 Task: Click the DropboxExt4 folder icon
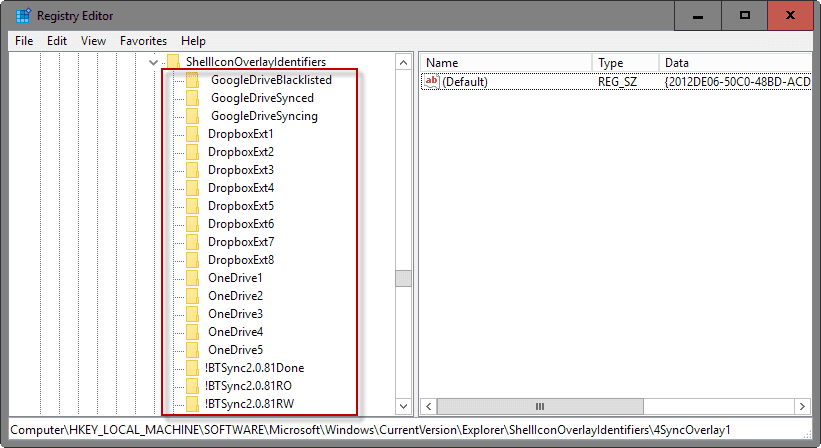pyautogui.click(x=192, y=188)
